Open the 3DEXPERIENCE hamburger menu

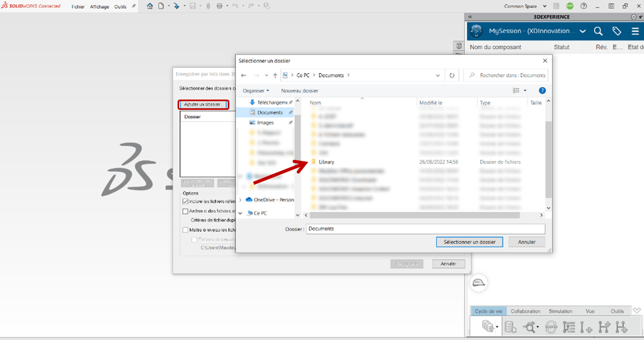[x=635, y=31]
